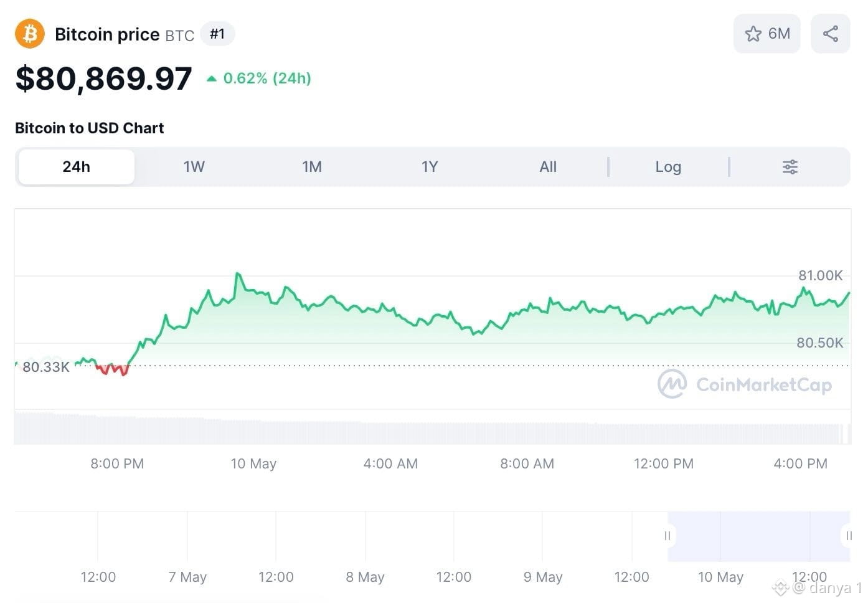The image size is (868, 603).
Task: Click the BTC ticker symbol
Action: click(x=180, y=36)
